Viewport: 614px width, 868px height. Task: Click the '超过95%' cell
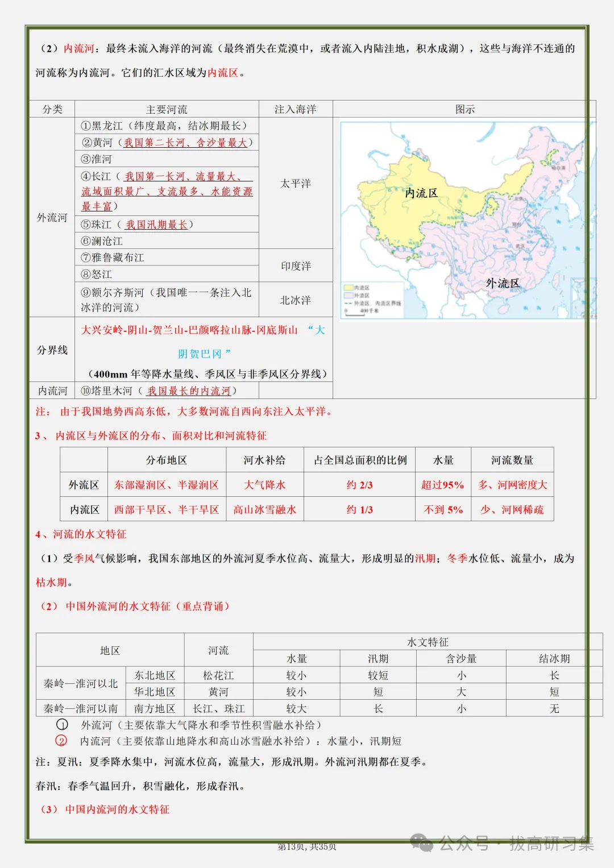442,485
